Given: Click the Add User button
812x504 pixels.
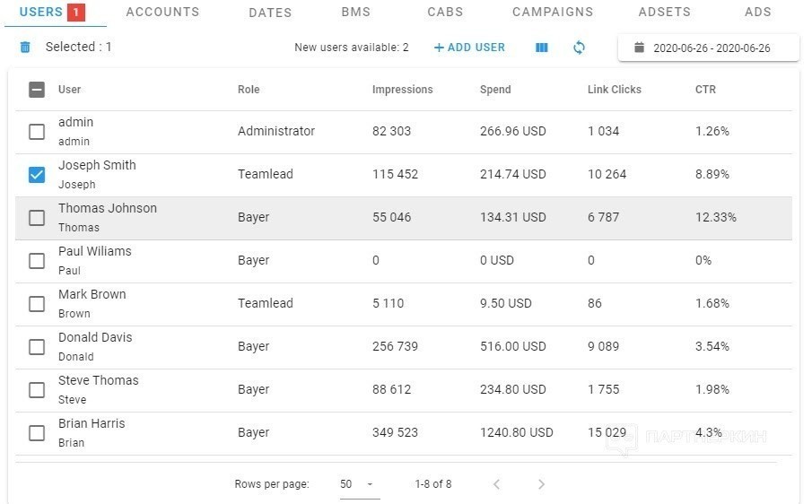Looking at the screenshot, I should 469,48.
